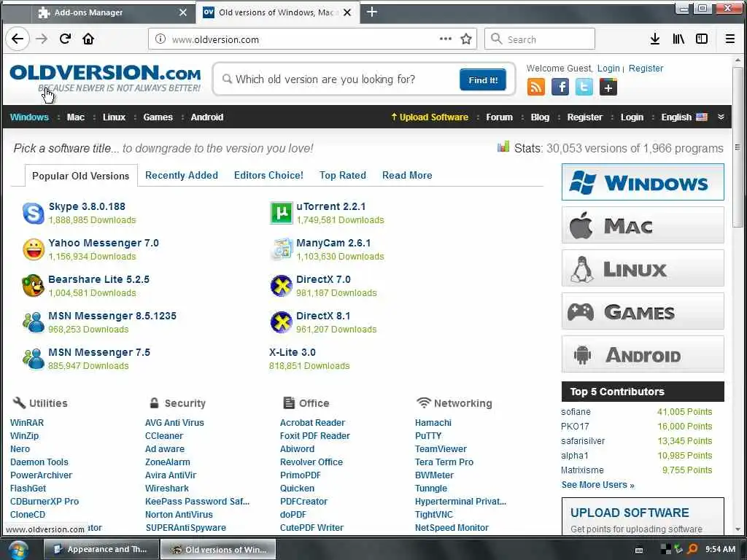This screenshot has width=747, height=560.
Task: Click the Yahoo Messenger smiley icon
Action: click(34, 249)
